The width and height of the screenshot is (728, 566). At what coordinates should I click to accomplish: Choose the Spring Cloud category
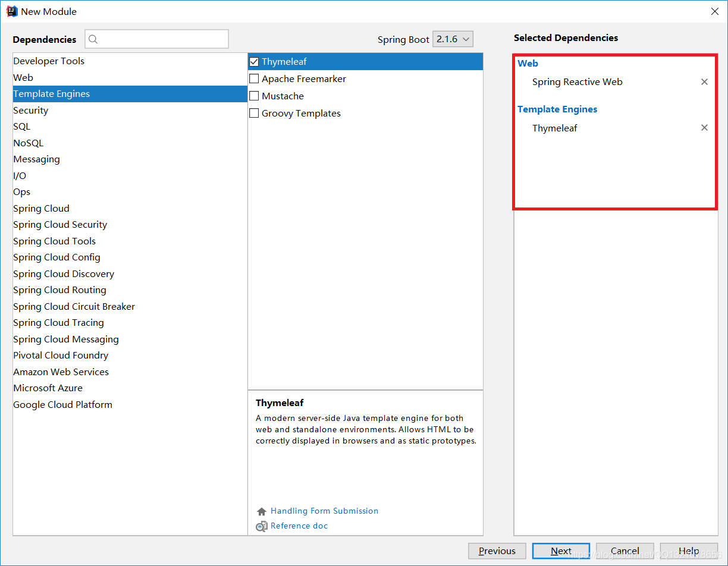coord(130,209)
